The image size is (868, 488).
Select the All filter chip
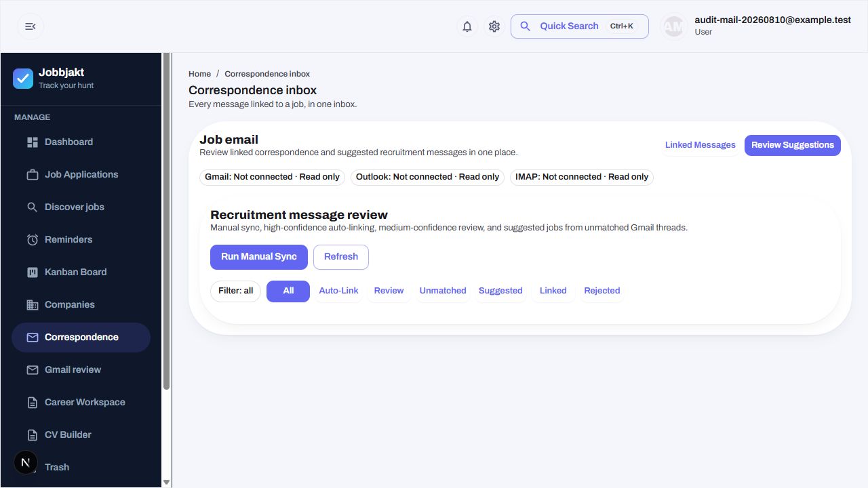click(288, 291)
